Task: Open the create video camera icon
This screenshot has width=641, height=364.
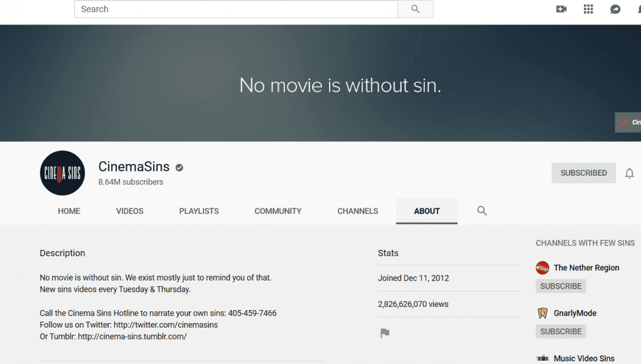Action: (x=561, y=9)
